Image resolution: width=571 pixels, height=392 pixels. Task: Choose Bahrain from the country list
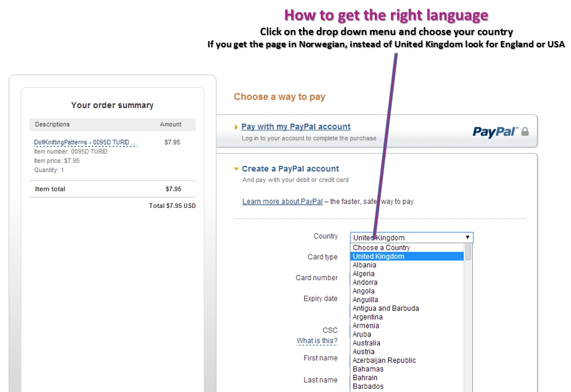point(407,378)
